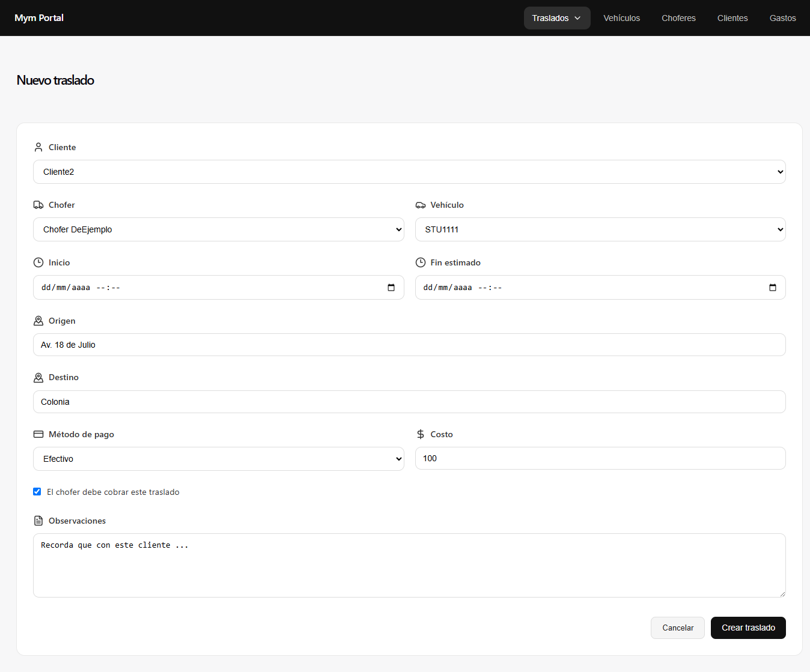Click the Fin estimado date-time input
Viewport: 810px width, 672px height.
(x=600, y=288)
